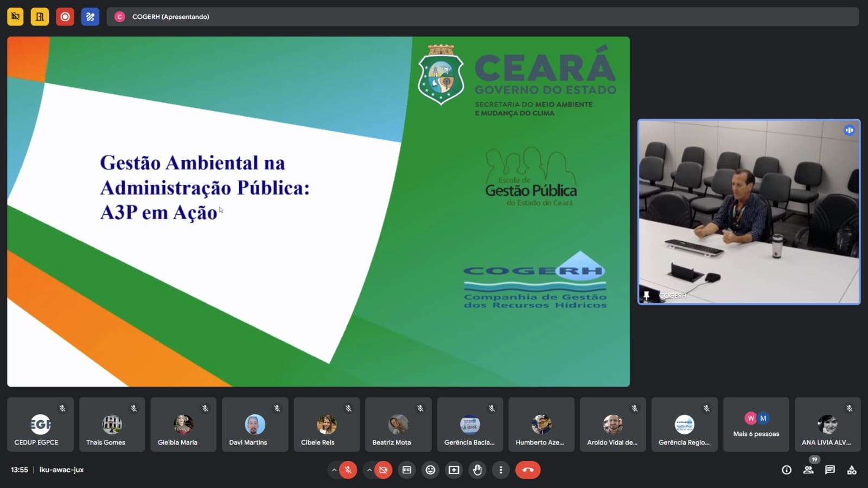868x488 pixels.
Task: Click the present screen icon
Action: coord(454,470)
